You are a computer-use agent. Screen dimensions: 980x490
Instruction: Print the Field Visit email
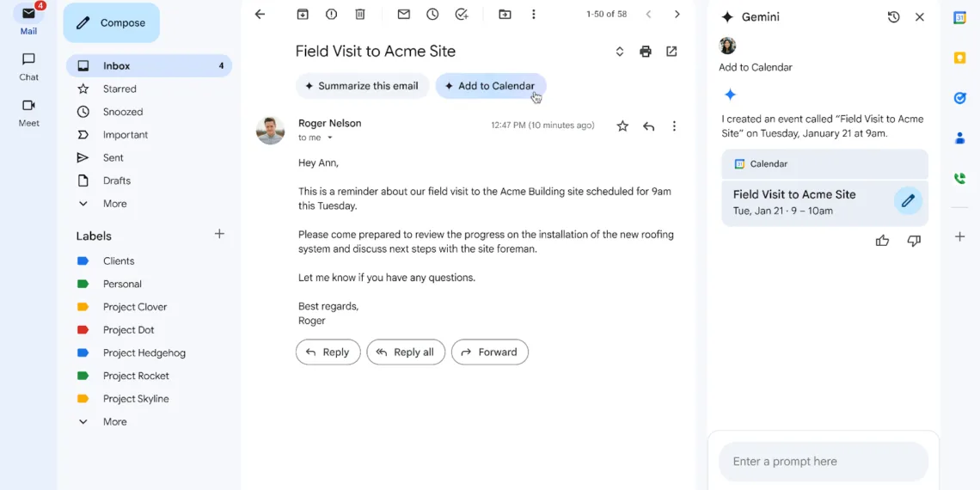coord(646,52)
